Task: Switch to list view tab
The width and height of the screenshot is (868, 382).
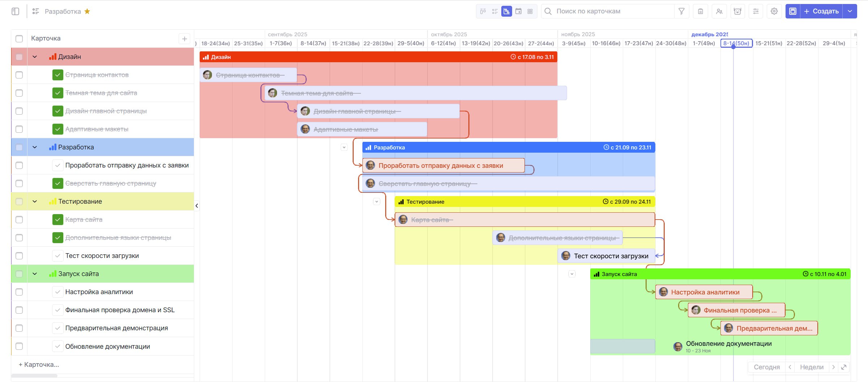Action: (495, 11)
